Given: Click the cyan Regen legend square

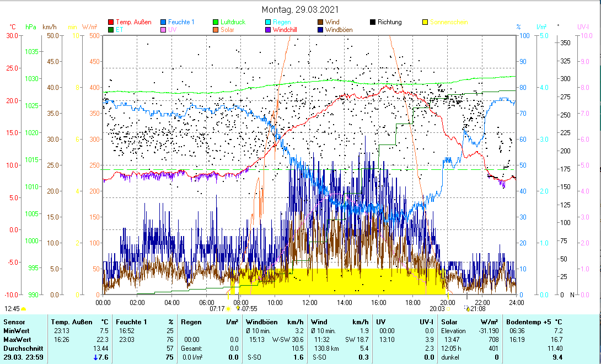Looking at the screenshot, I should 269,23.
